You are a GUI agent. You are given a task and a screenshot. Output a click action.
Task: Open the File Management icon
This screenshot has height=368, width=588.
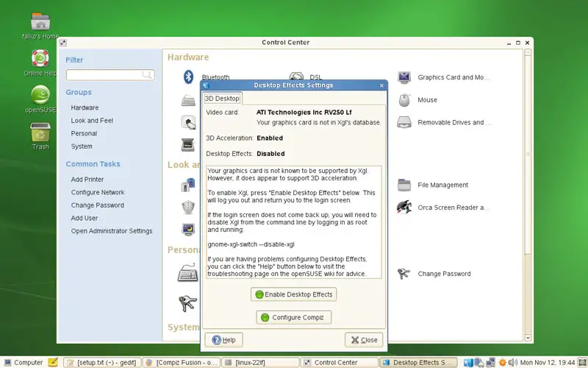404,185
